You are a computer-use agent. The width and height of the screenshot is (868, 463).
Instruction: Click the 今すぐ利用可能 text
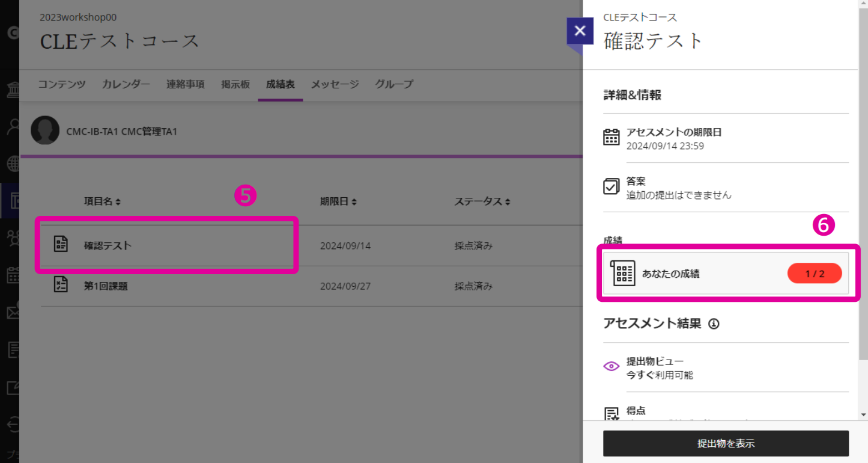(660, 375)
